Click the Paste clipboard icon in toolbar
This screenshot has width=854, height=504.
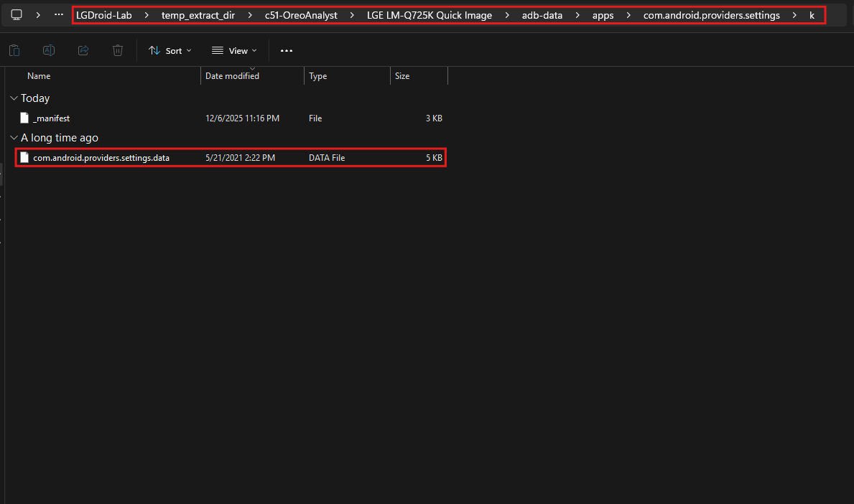coord(14,50)
